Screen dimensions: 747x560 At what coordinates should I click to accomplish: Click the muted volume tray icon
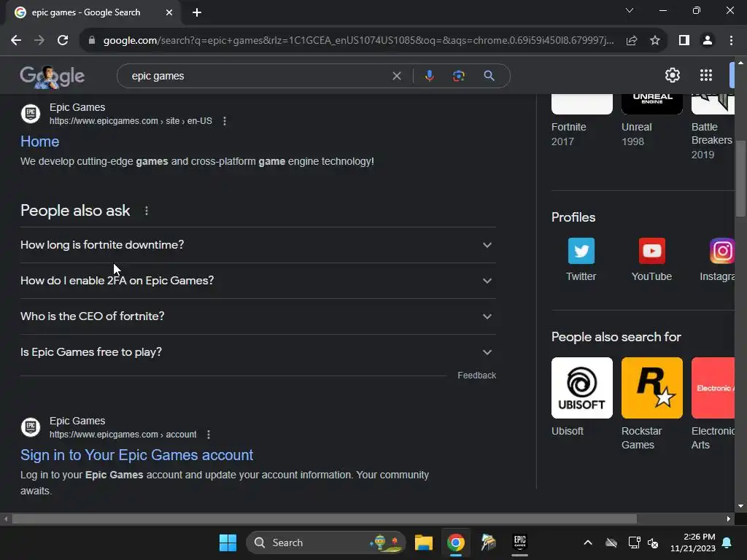[653, 542]
